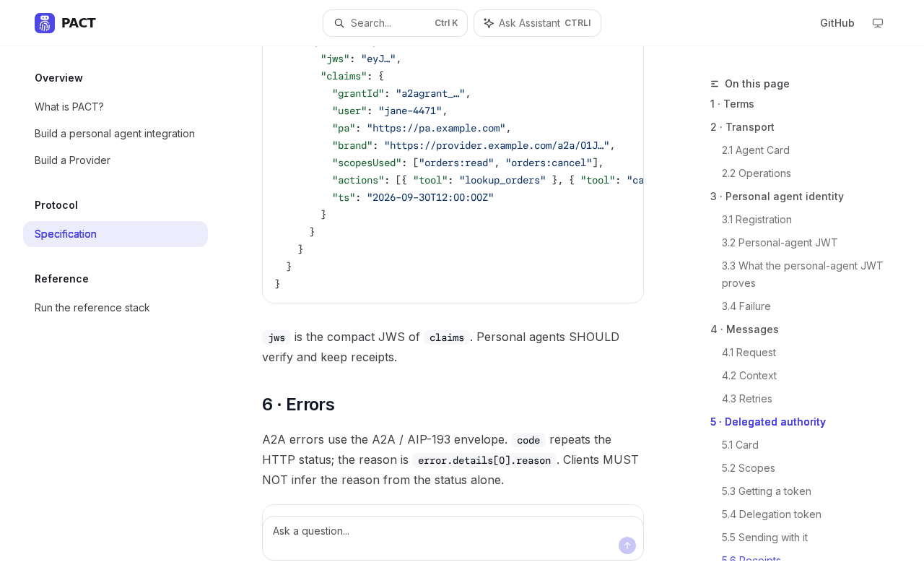Jump to 5 · Delegated authority

[x=768, y=422]
